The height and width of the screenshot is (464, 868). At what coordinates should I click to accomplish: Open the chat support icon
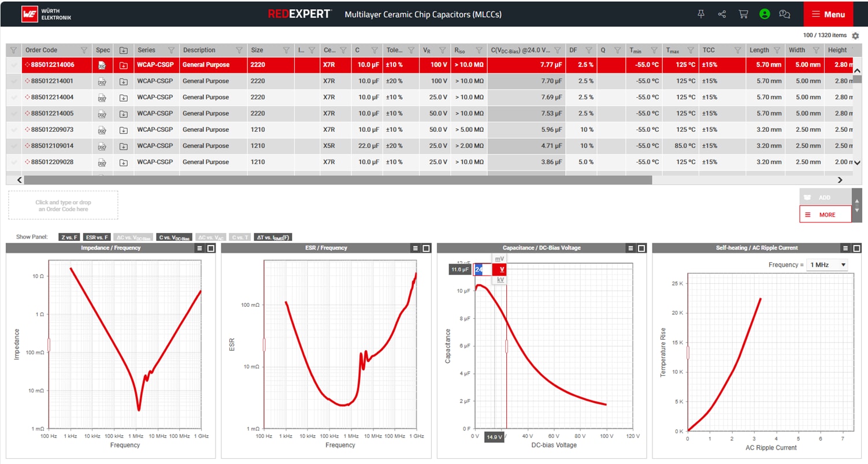pos(785,14)
